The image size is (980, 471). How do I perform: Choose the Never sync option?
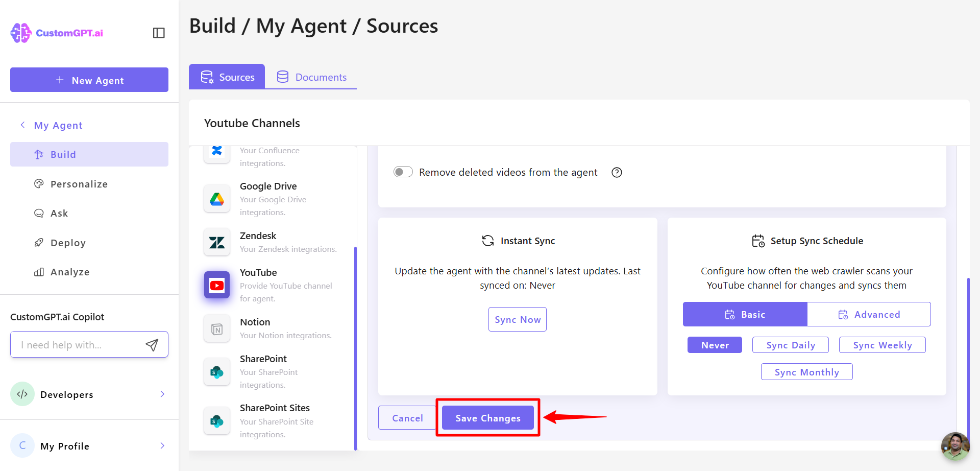point(715,345)
